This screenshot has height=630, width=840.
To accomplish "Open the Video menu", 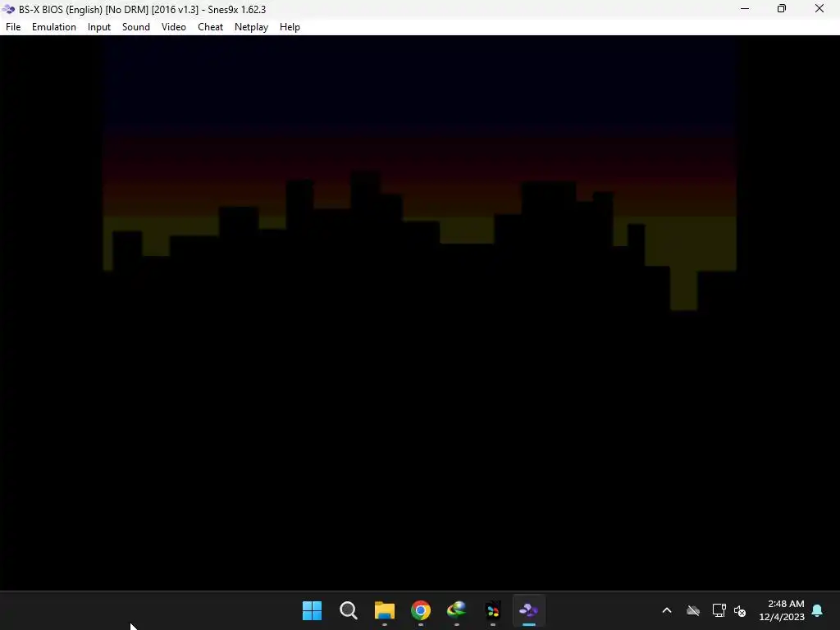I will [174, 27].
